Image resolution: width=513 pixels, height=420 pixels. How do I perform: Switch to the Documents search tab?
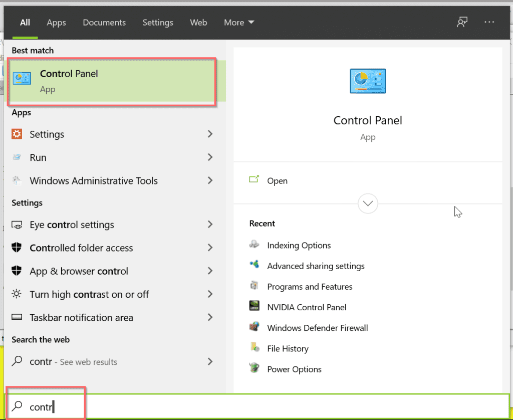click(x=104, y=22)
